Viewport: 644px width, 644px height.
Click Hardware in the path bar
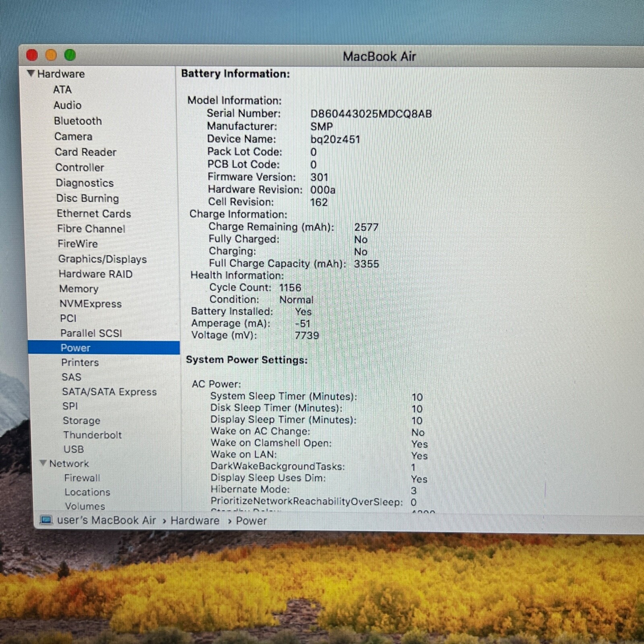195,520
